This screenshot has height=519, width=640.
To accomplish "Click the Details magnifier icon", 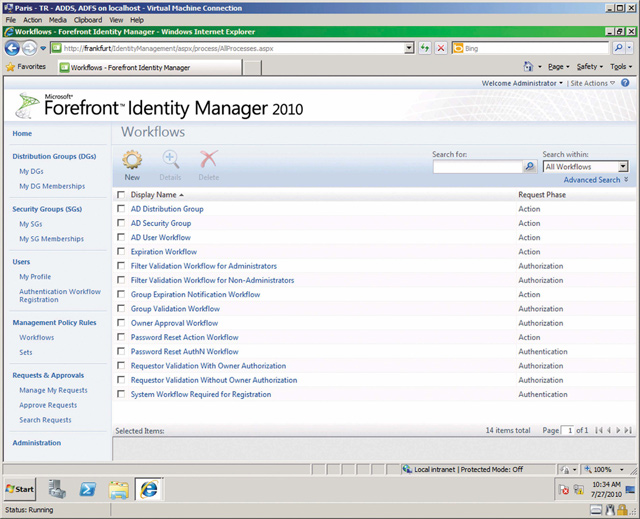I will coord(171,160).
